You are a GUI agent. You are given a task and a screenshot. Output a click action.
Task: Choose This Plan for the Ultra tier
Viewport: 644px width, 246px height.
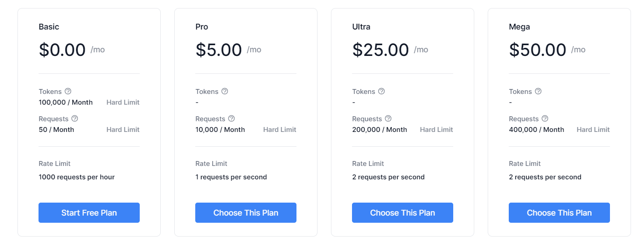pos(403,212)
